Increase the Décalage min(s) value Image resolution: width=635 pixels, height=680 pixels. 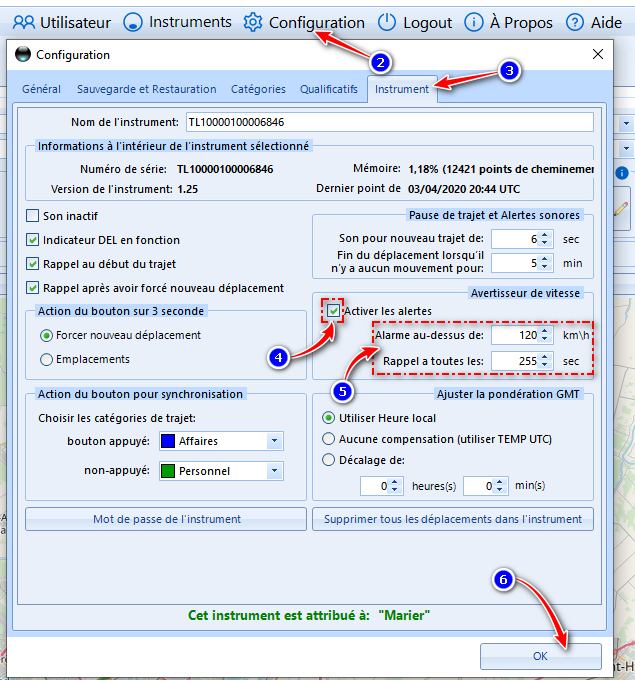pyautogui.click(x=500, y=482)
